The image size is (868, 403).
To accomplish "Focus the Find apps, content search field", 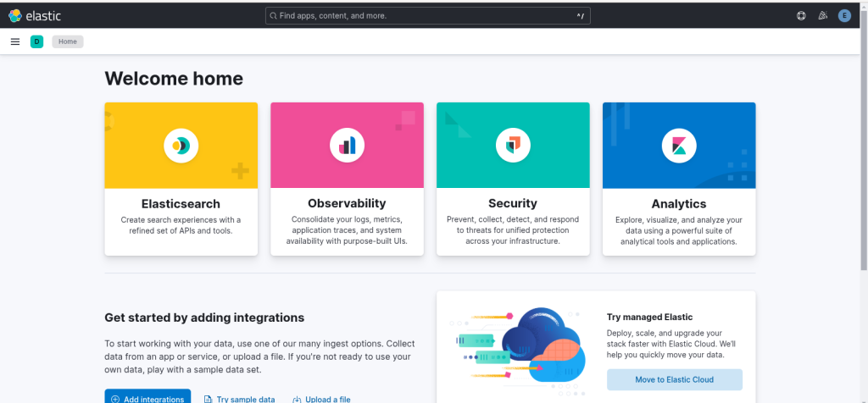I will pyautogui.click(x=428, y=16).
